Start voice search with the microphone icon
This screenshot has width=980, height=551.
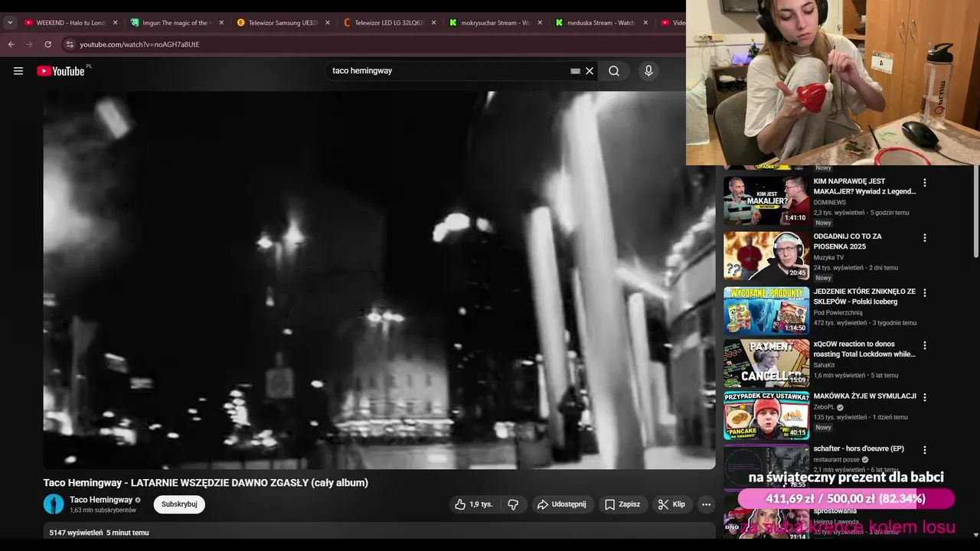[648, 71]
